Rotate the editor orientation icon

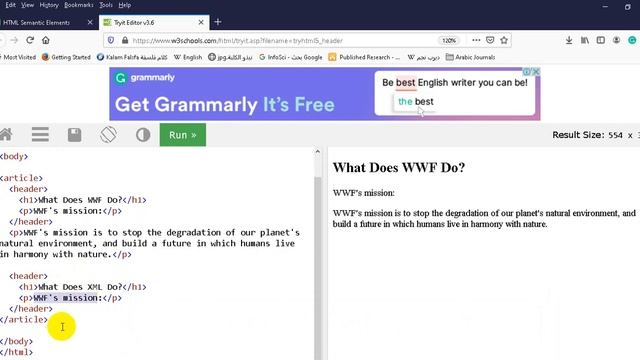point(108,135)
